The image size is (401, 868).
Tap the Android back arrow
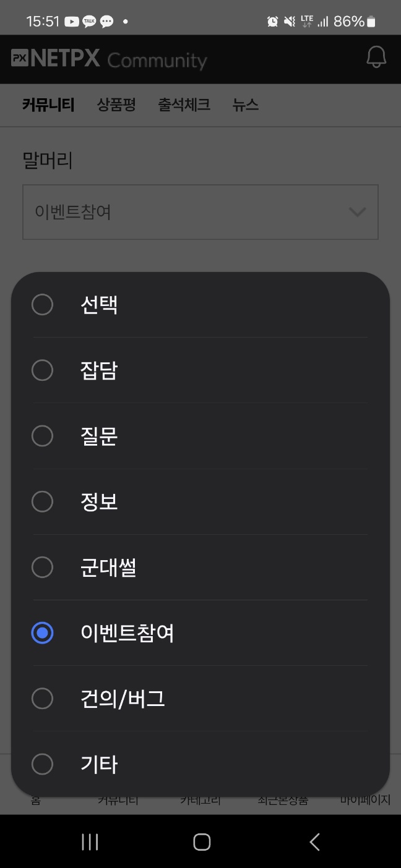click(314, 841)
